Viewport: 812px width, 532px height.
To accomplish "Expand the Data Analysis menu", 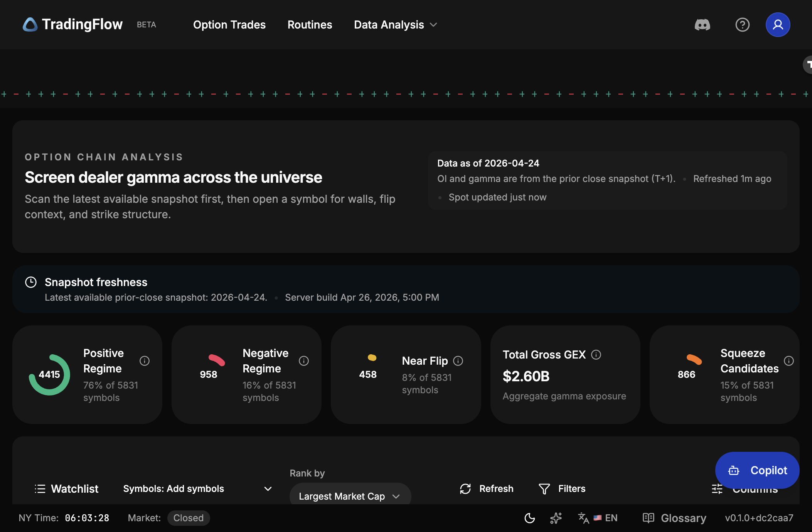I will 395,24.
